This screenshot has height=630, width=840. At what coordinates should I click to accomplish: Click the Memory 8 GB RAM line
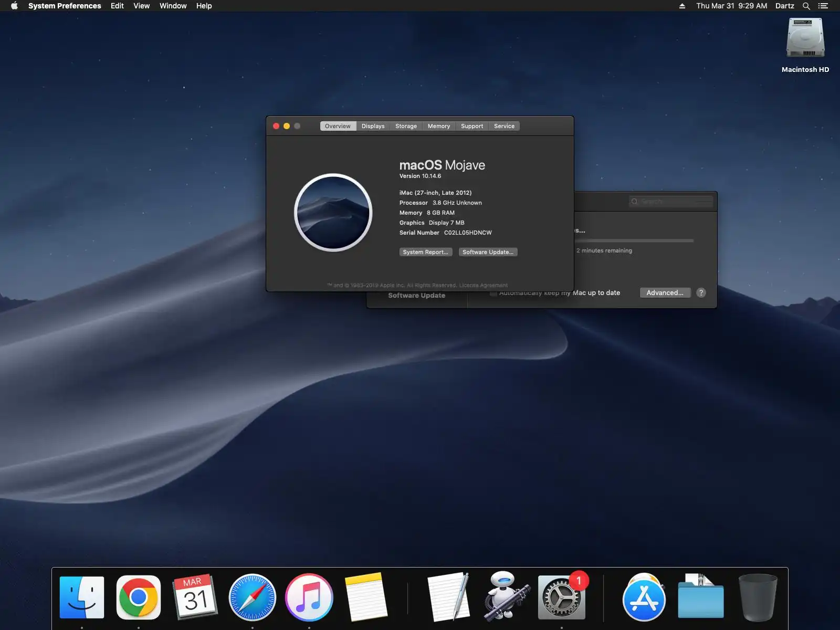427,213
